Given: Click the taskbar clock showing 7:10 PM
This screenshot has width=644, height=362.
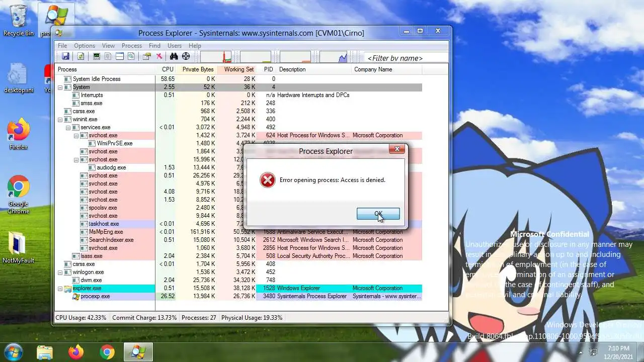Looking at the screenshot, I should pos(618,352).
